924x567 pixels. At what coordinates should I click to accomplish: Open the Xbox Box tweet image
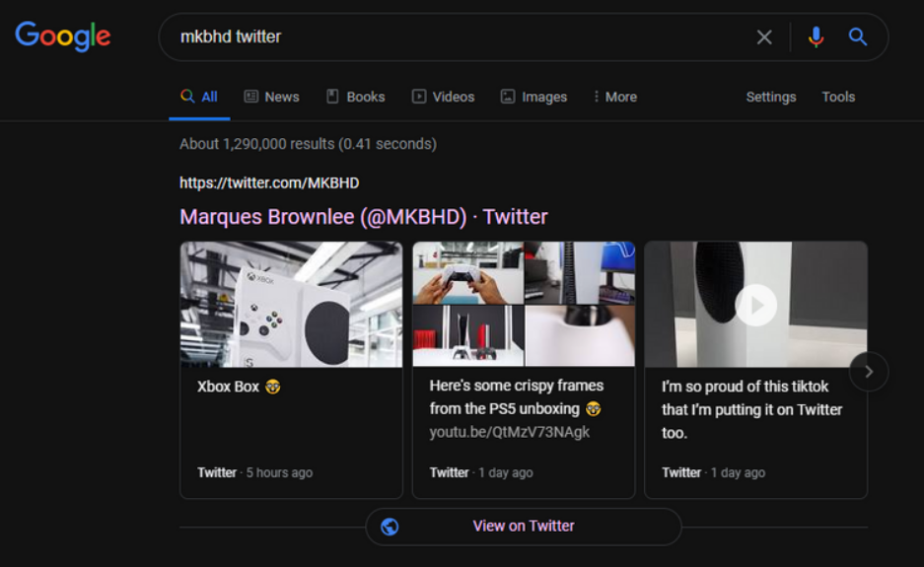pyautogui.click(x=291, y=305)
